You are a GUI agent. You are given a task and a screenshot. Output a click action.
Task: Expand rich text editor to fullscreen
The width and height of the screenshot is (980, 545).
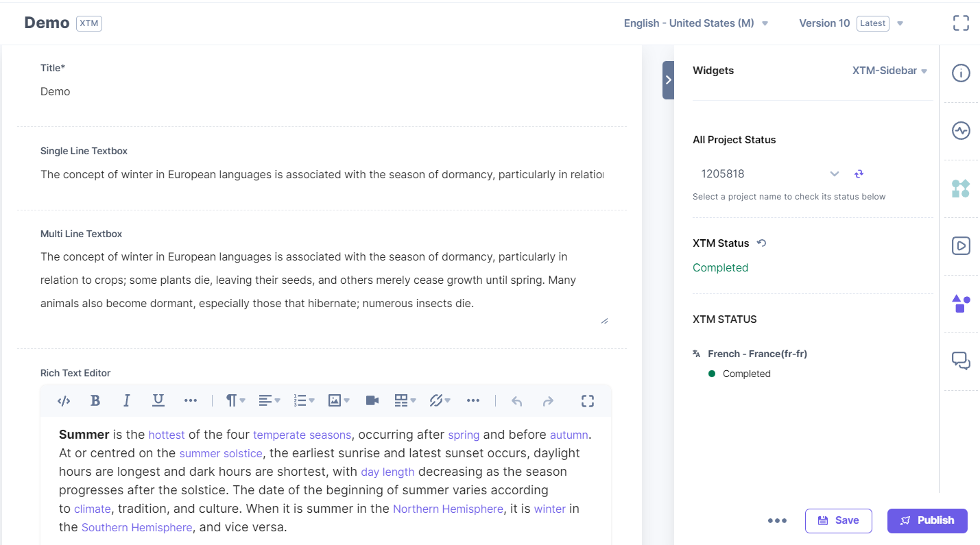pyautogui.click(x=588, y=401)
